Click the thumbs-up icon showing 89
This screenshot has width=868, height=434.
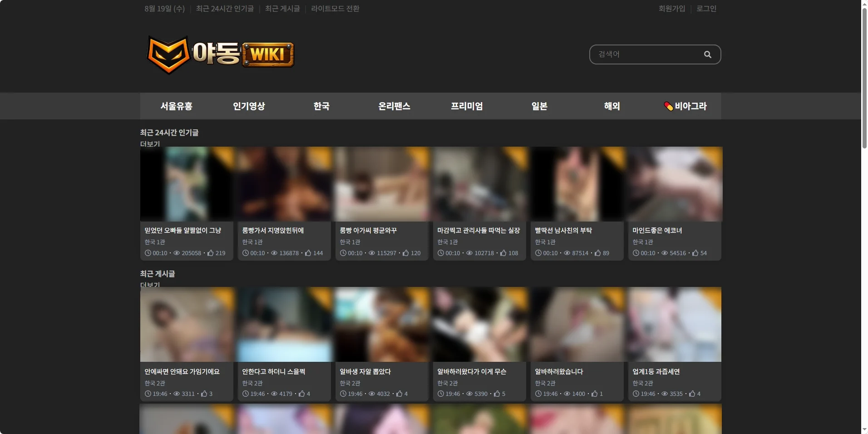(x=598, y=253)
